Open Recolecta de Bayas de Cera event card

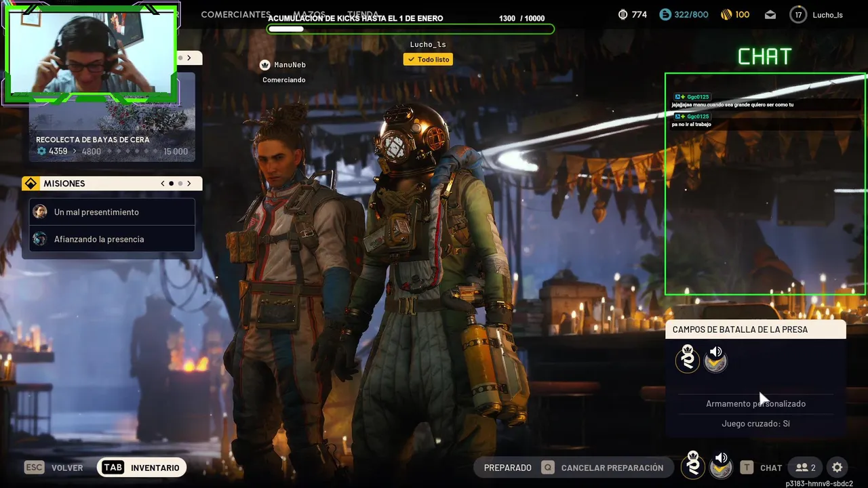[112, 117]
